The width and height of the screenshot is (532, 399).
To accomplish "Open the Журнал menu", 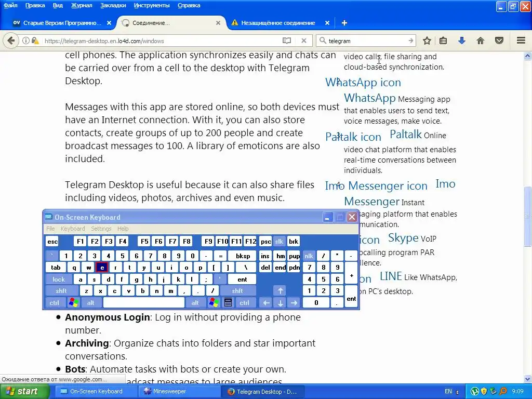I will [x=82, y=5].
